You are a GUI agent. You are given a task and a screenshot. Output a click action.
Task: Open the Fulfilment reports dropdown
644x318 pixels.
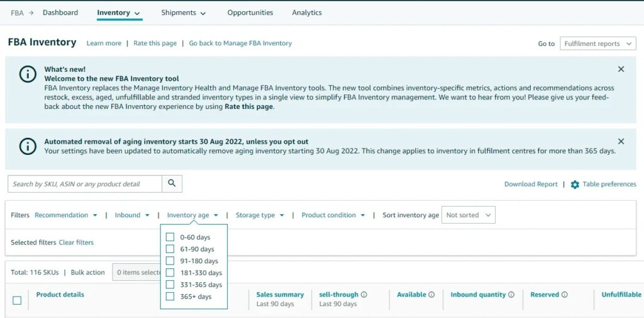[597, 44]
